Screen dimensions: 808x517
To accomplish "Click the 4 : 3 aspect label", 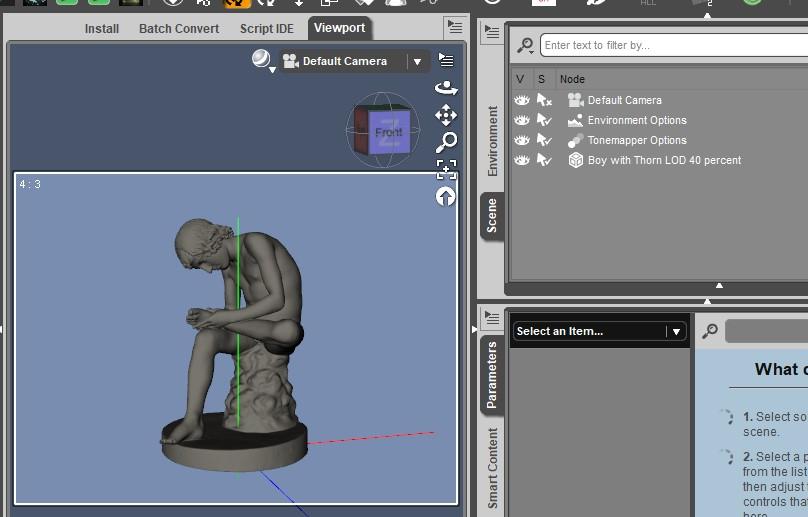I will click(30, 184).
